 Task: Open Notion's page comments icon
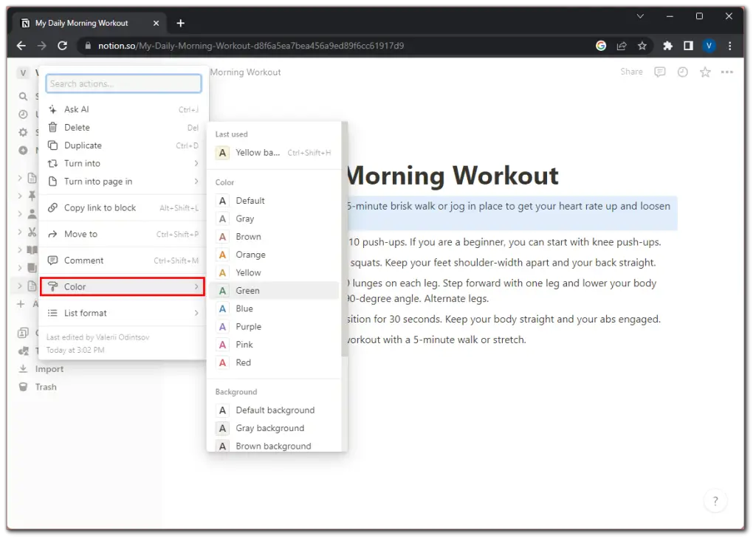click(659, 72)
